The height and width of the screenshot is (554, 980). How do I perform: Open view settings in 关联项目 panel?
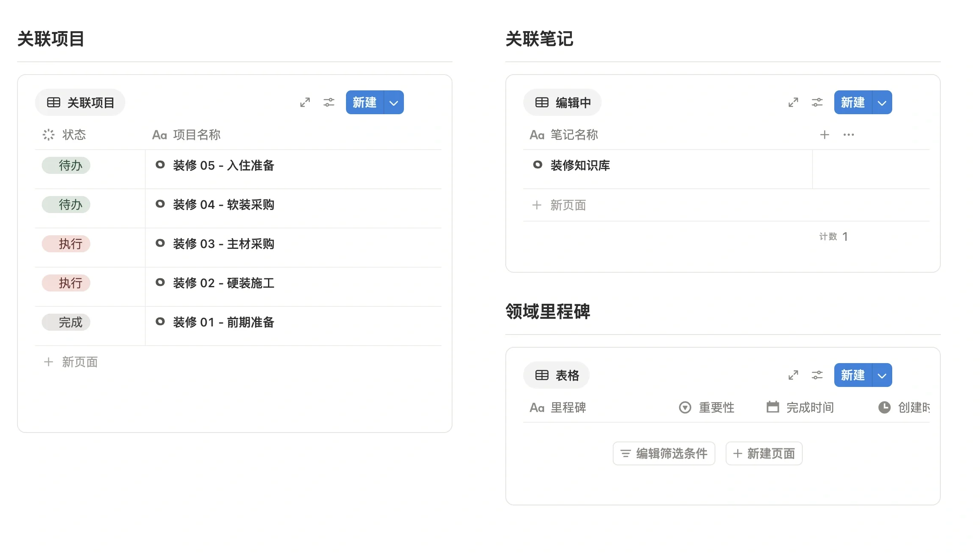[329, 102]
